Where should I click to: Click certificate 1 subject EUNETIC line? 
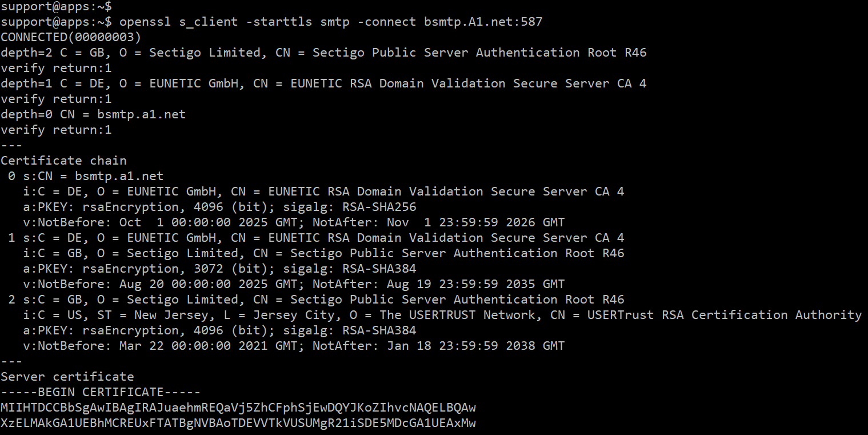316,238
